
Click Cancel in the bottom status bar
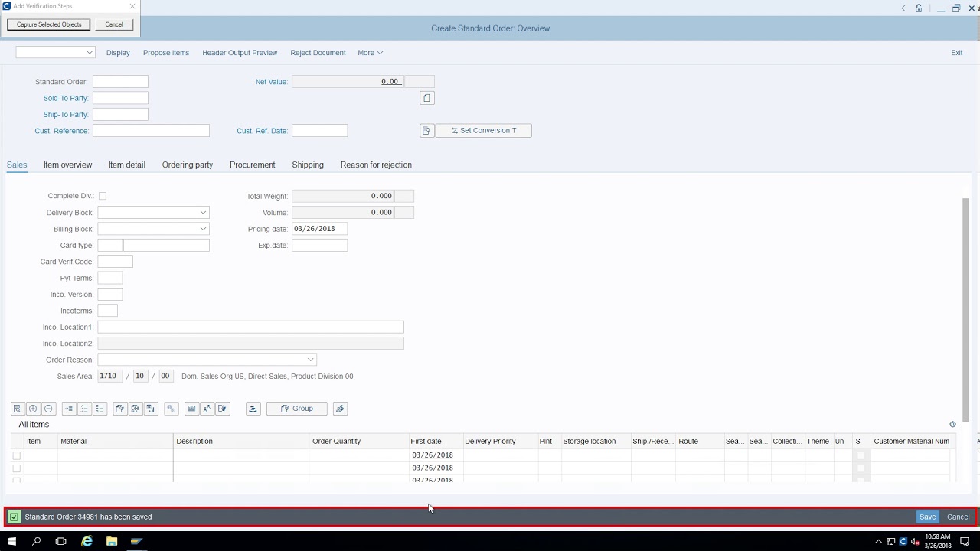coord(958,517)
